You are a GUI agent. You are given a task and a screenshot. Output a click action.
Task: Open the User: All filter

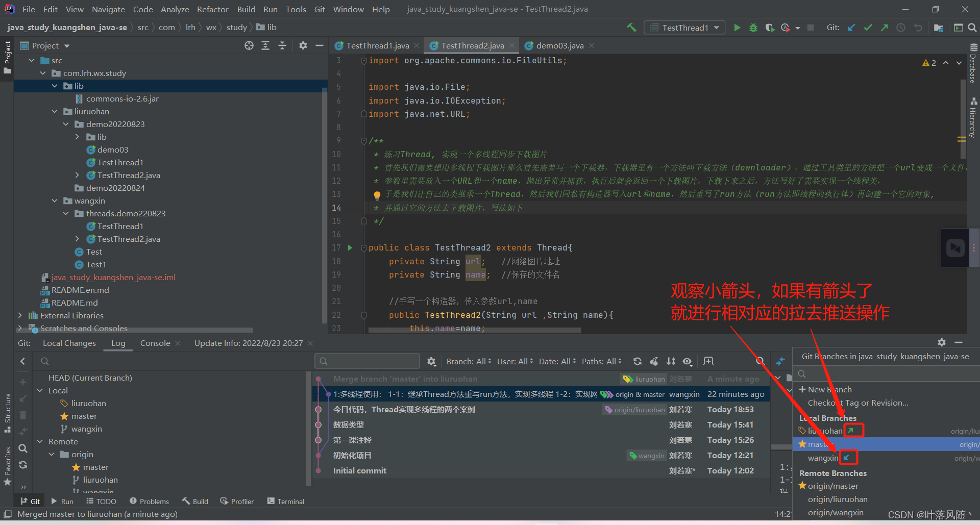[x=515, y=361]
